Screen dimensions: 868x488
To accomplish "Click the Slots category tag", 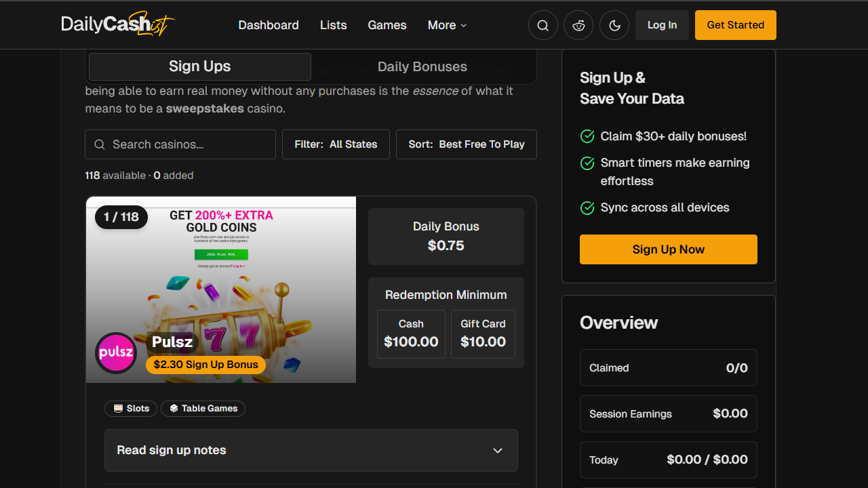I will click(131, 409).
